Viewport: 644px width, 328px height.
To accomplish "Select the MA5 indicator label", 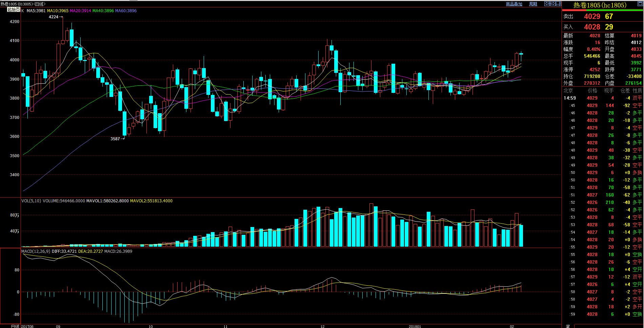I will point(36,11).
